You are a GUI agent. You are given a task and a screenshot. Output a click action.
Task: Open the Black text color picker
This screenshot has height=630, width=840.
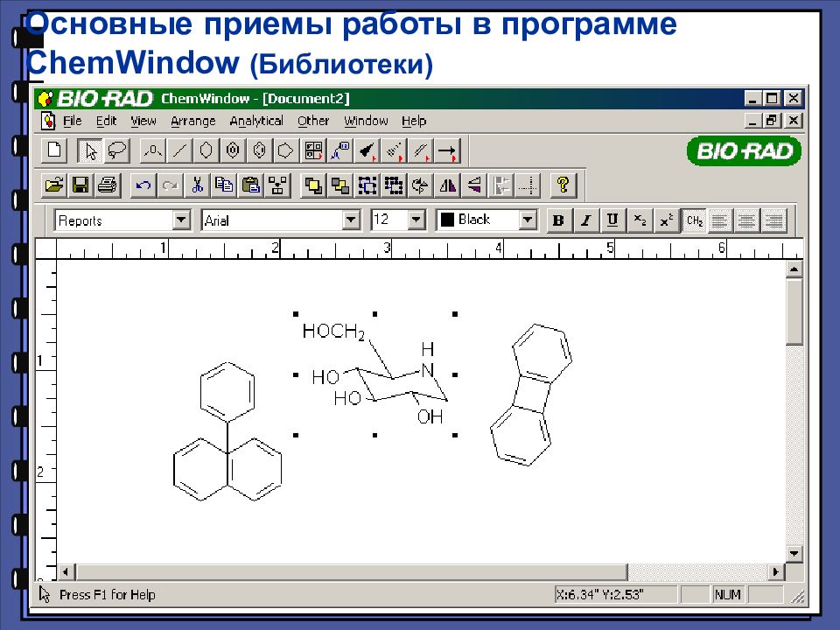(528, 220)
